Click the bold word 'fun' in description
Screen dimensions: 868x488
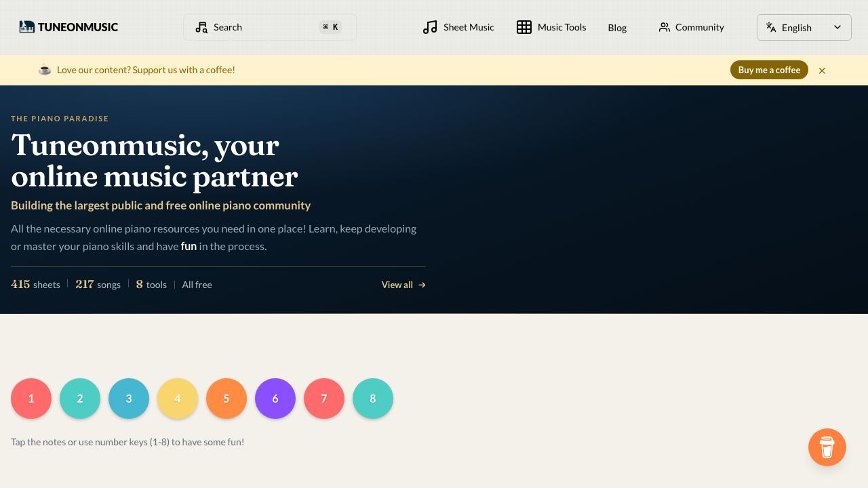coord(189,246)
